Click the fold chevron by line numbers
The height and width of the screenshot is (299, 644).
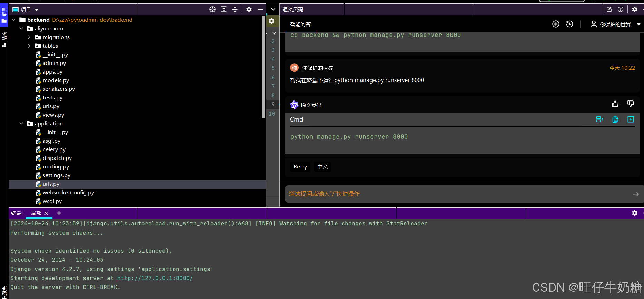click(x=274, y=33)
